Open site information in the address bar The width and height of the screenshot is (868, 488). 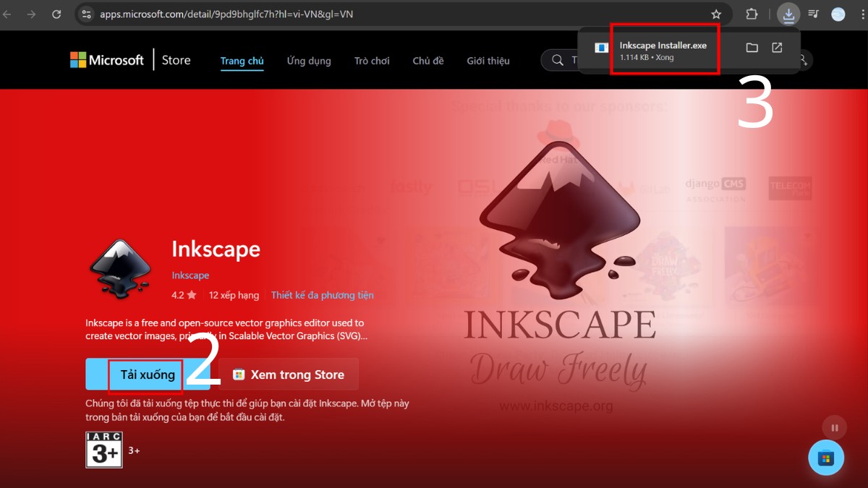click(86, 14)
